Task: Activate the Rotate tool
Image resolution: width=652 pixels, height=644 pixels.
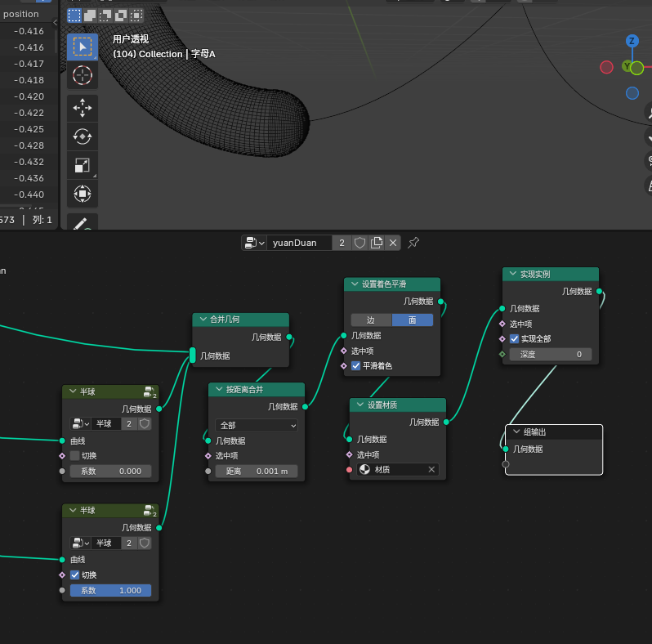Action: point(83,136)
